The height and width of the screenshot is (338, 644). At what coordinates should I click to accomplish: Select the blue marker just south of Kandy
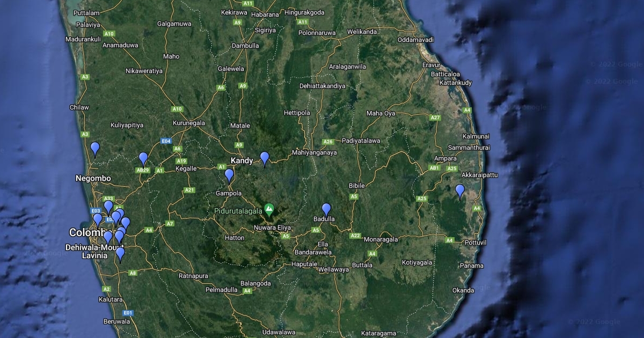(229, 175)
